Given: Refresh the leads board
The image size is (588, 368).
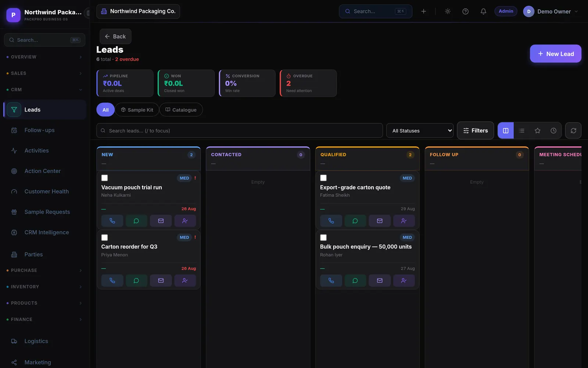Looking at the screenshot, I should tap(573, 131).
